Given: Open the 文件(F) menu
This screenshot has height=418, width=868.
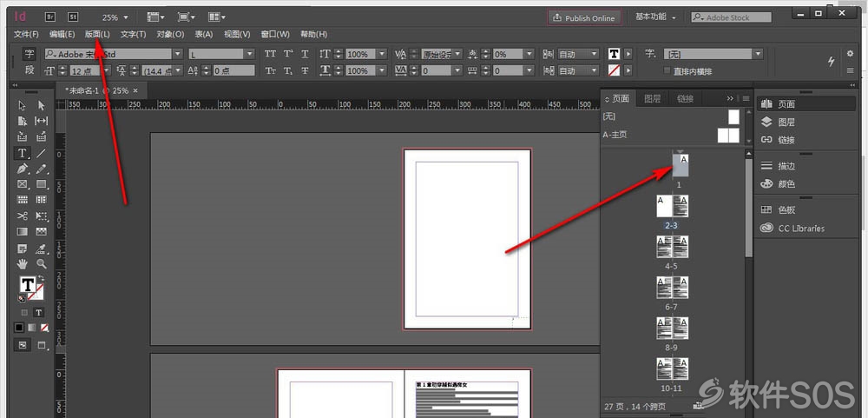Looking at the screenshot, I should [x=27, y=35].
